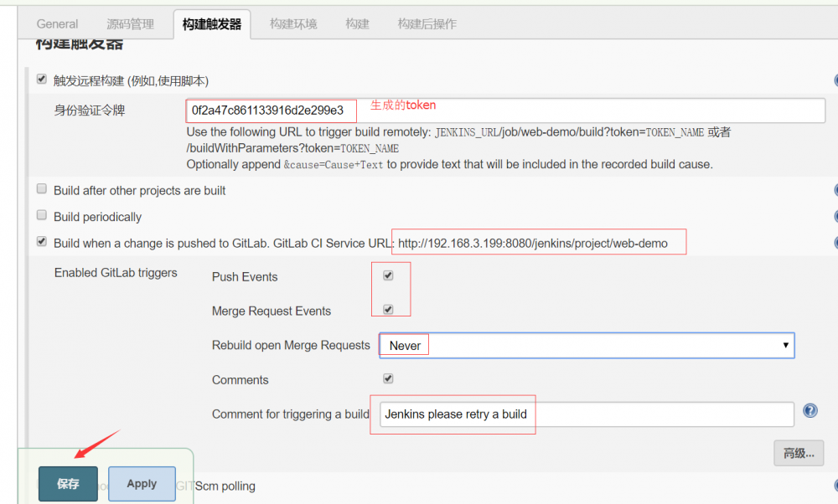838x504 pixels.
Task: Uncheck the 触发远程构建 checkbox
Action: tap(41, 79)
